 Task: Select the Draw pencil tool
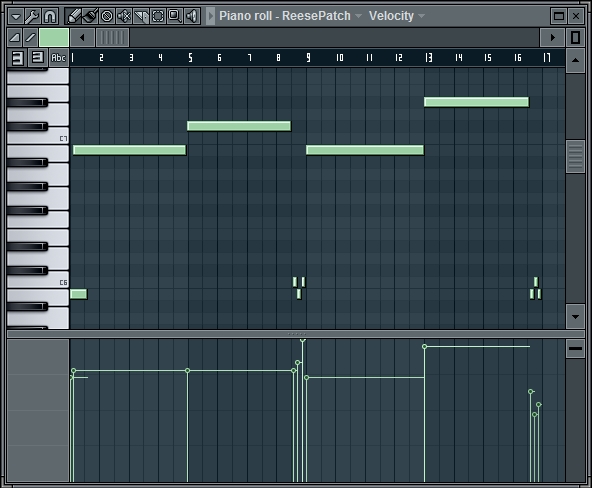[x=73, y=16]
